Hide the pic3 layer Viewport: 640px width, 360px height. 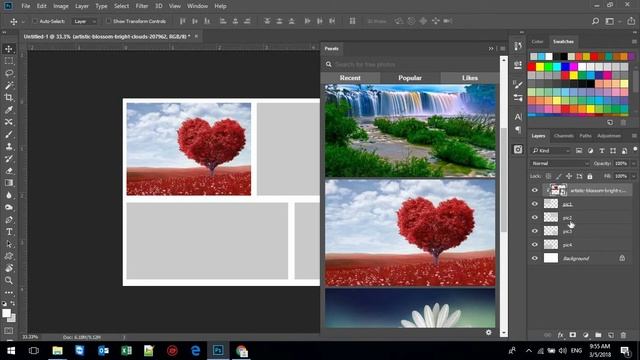coord(535,231)
